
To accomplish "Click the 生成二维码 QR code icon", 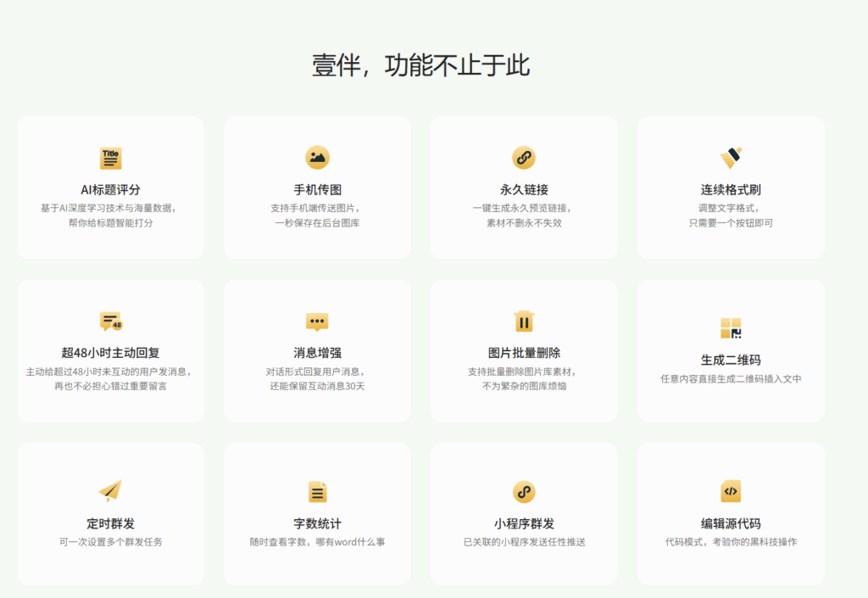I will (731, 328).
